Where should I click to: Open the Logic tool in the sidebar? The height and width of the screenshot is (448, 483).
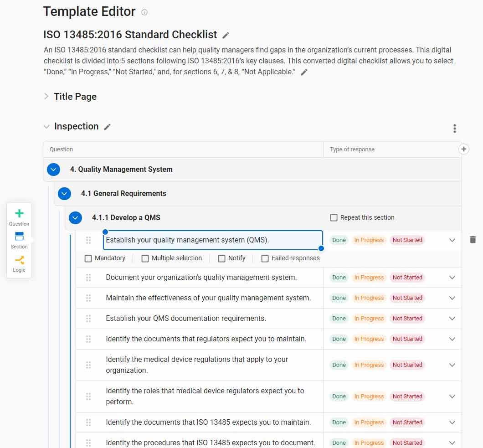click(19, 263)
